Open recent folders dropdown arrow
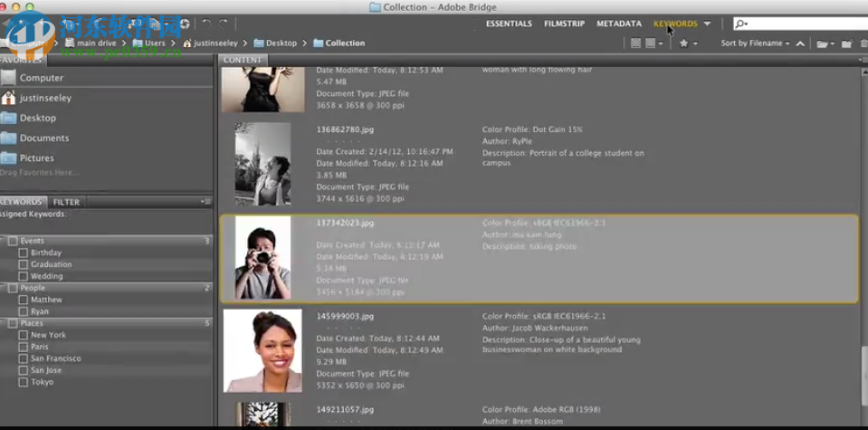 pos(832,43)
